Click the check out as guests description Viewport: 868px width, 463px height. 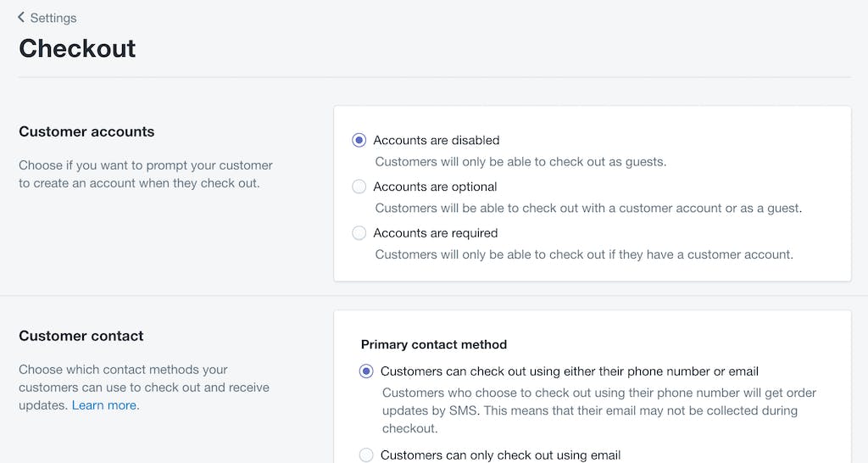520,162
